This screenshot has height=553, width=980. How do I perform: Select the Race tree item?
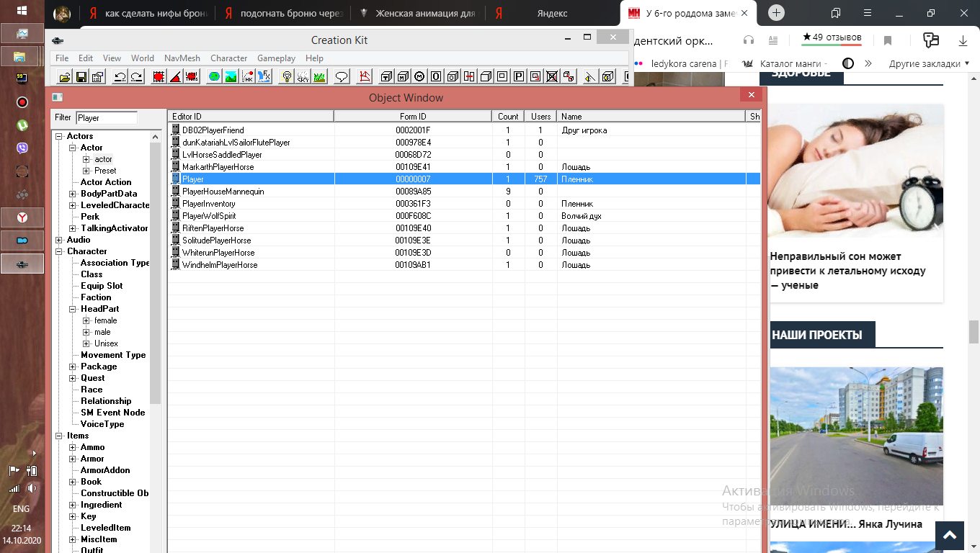point(92,390)
